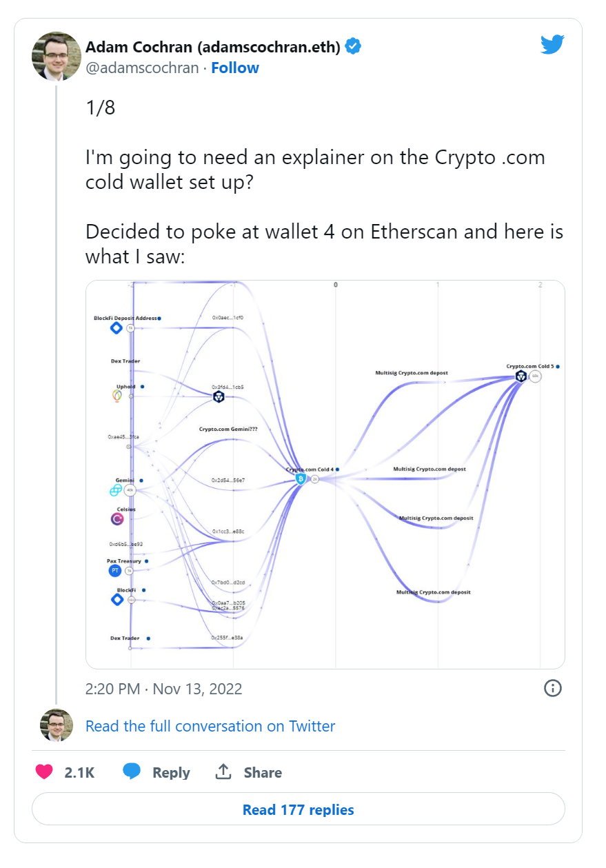Click the @adamscochran handle
The height and width of the screenshot is (868, 606).
click(x=142, y=68)
